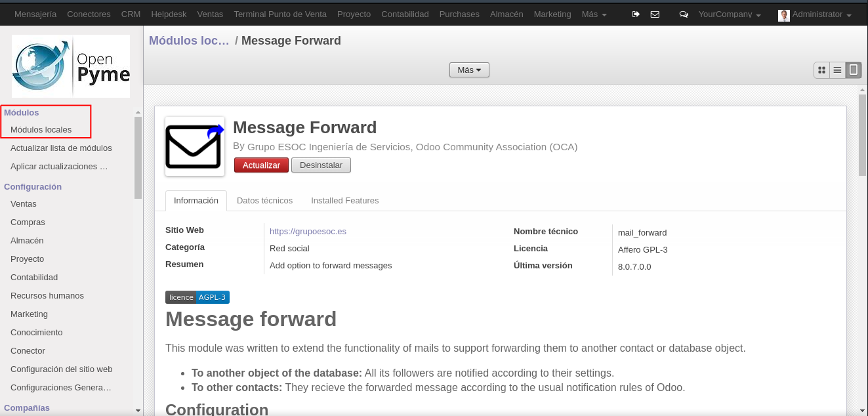Click the Configuración sidebar section header

point(33,187)
